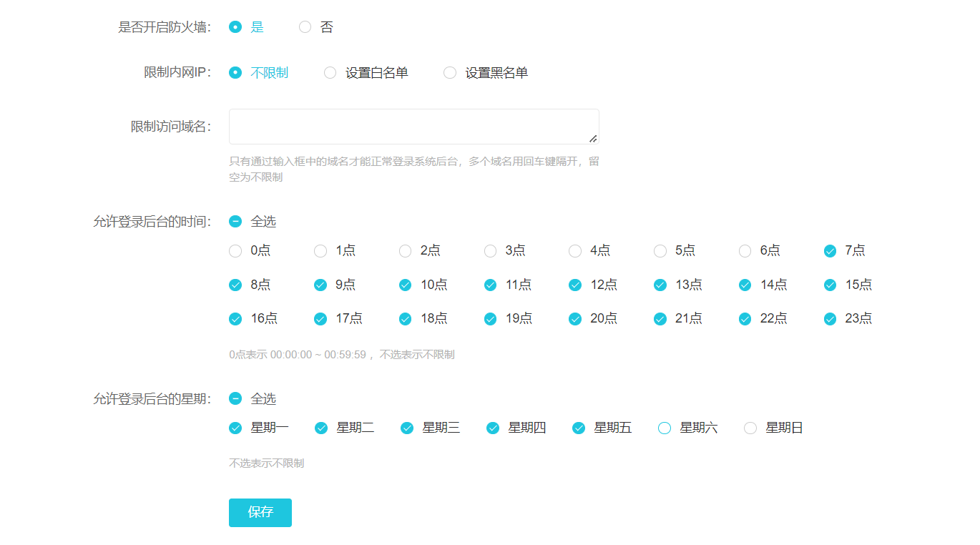This screenshot has width=980, height=545.
Task: Uncheck the 7点 hour checkbox
Action: pos(830,250)
